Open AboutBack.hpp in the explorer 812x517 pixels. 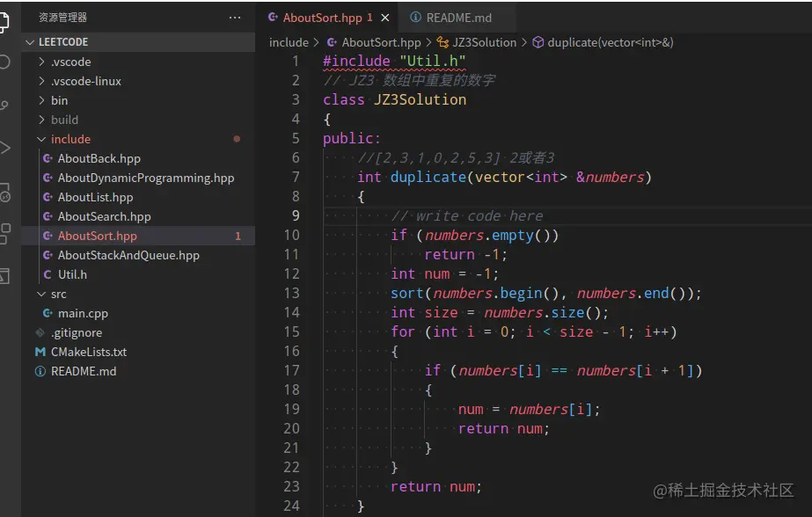coord(138,158)
